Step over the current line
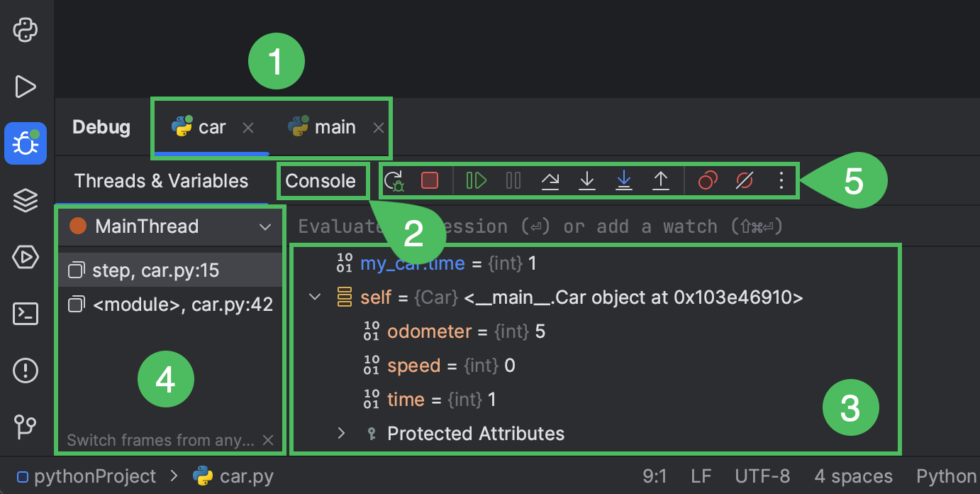 550,180
